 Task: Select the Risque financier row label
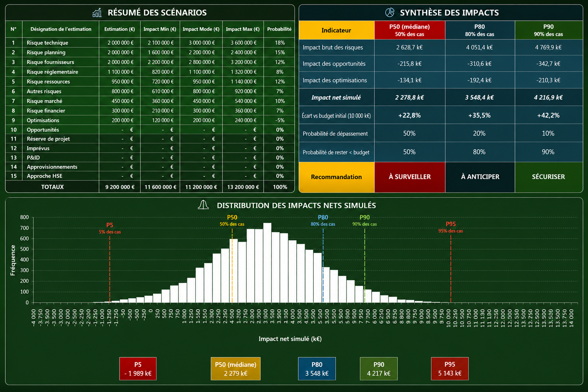point(46,111)
